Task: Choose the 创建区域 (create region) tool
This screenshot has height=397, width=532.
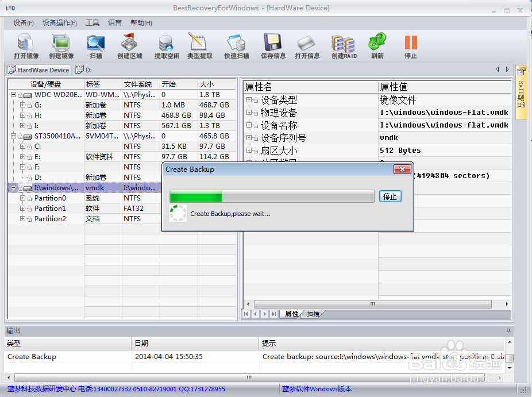Action: (130, 46)
